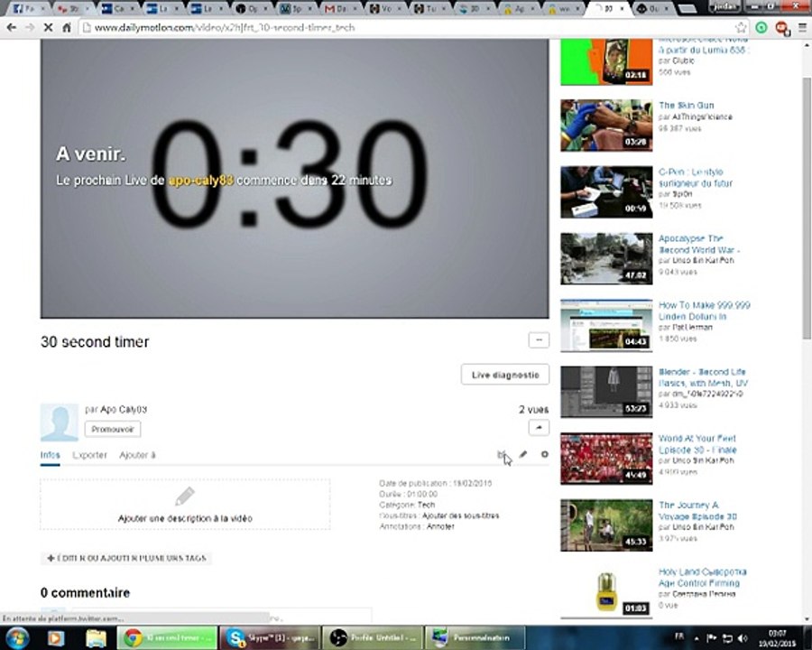This screenshot has width=812, height=650.
Task: Select the Exporter tab
Action: [89, 455]
